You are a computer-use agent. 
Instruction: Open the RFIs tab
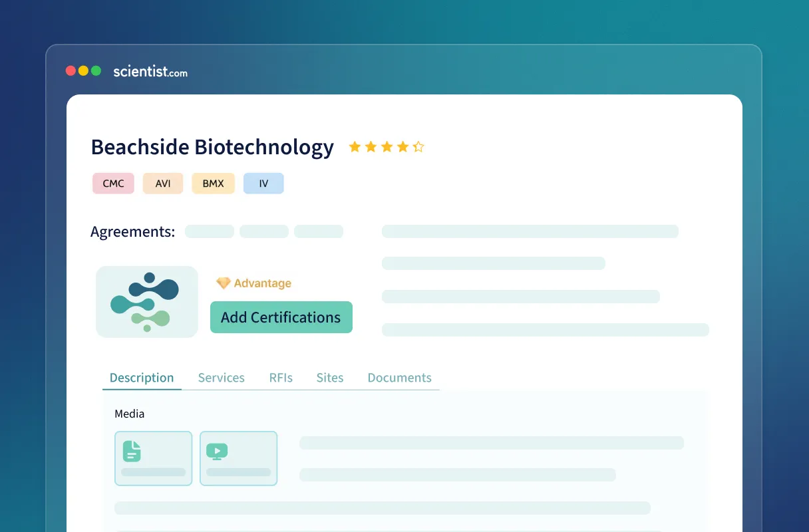pos(281,378)
